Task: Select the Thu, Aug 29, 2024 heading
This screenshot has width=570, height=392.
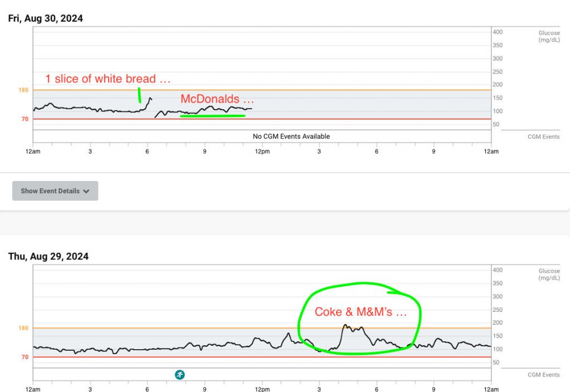Action: click(48, 257)
